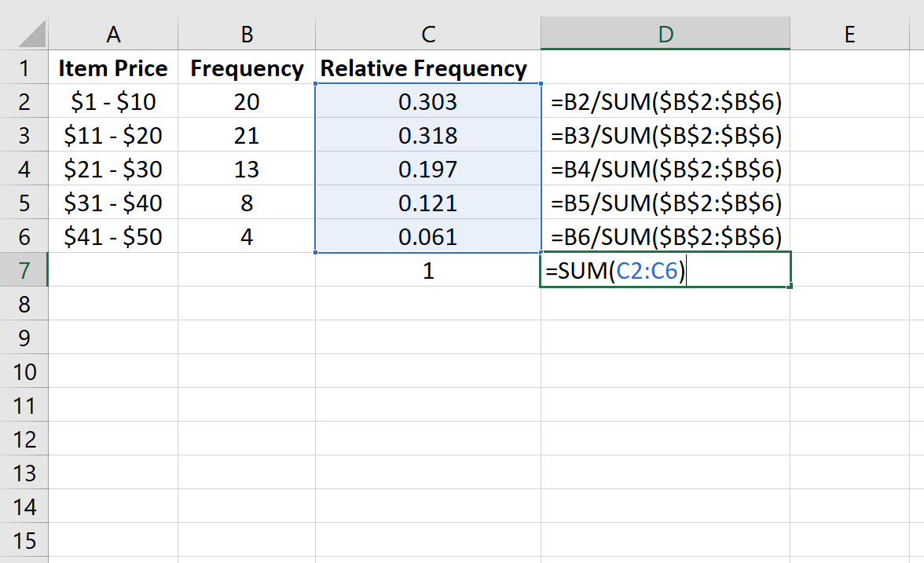The width and height of the screenshot is (924, 563).
Task: Select the cell showing frequency 21
Action: pyautogui.click(x=246, y=135)
